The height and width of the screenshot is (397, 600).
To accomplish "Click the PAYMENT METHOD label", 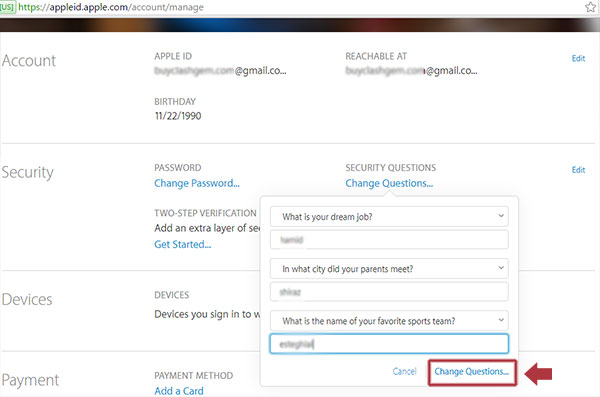I will coord(194,376).
